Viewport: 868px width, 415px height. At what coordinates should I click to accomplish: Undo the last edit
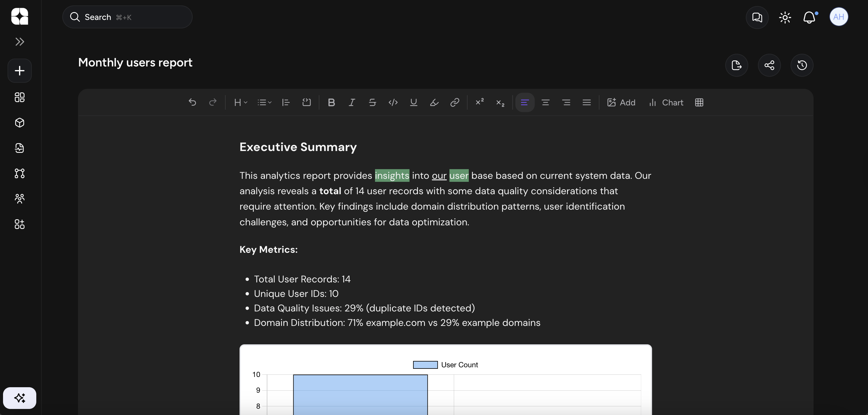pyautogui.click(x=193, y=102)
